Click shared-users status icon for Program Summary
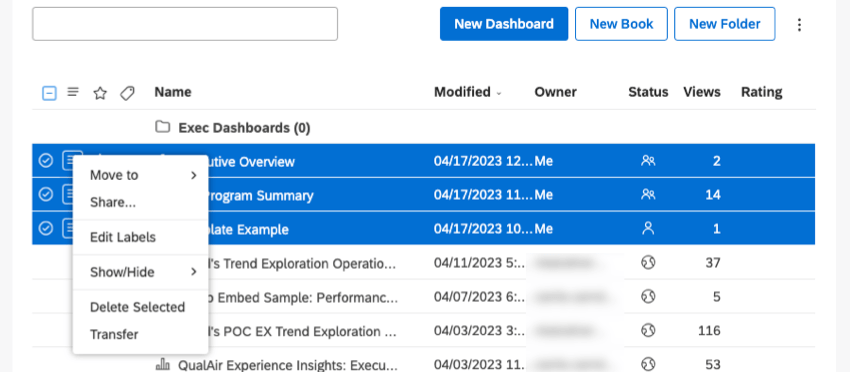The width and height of the screenshot is (850, 372). (648, 194)
